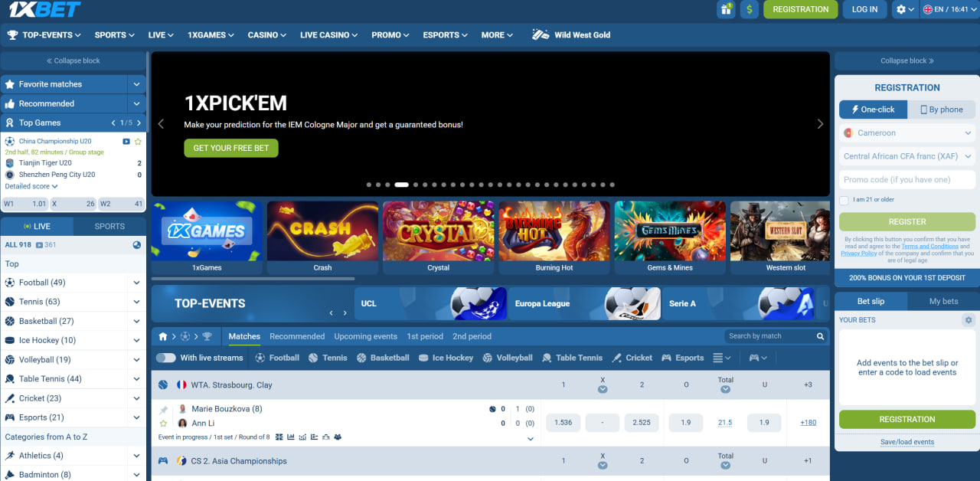Open CASINO menu in navigation bar
This screenshot has height=481, width=980.
tap(266, 34)
